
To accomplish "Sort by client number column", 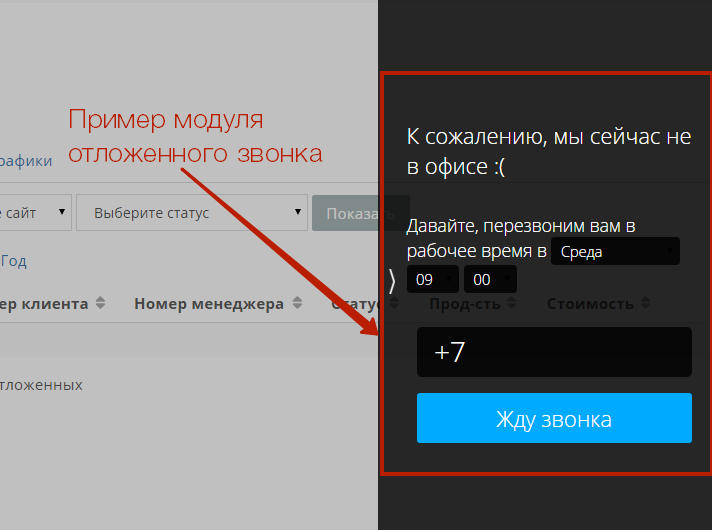I will [x=52, y=303].
